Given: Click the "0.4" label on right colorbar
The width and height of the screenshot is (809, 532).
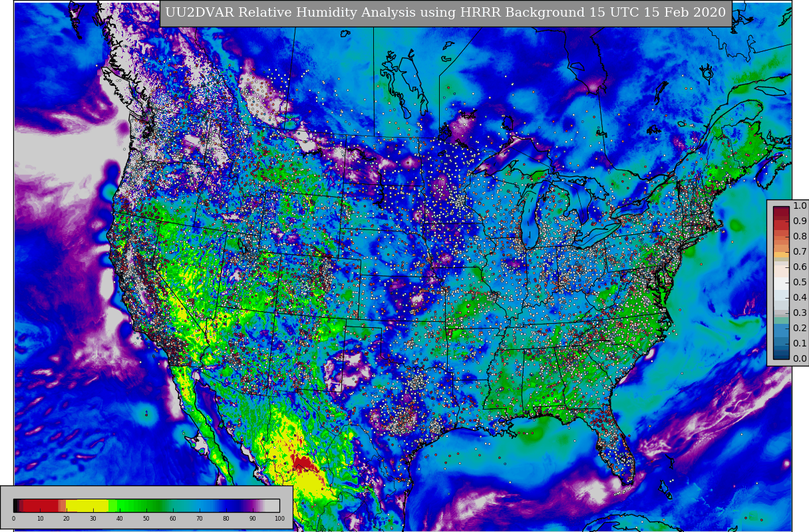Looking at the screenshot, I should [x=800, y=297].
